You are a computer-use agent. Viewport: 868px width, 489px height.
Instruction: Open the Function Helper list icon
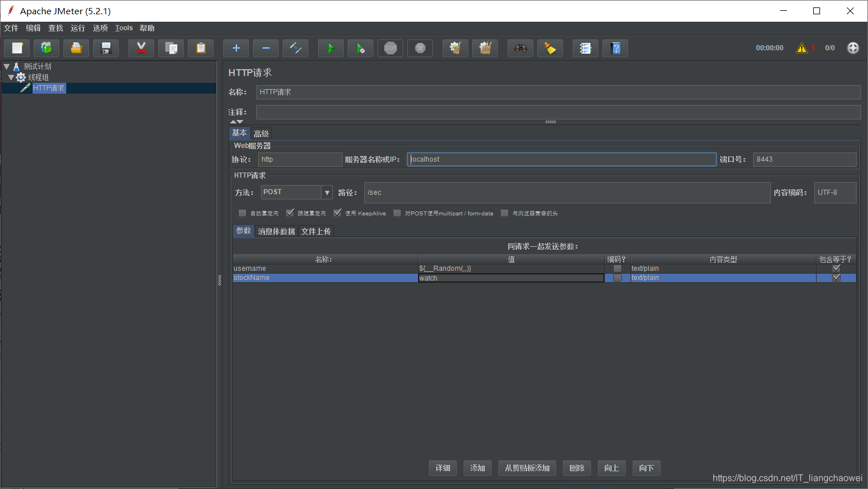click(x=585, y=49)
